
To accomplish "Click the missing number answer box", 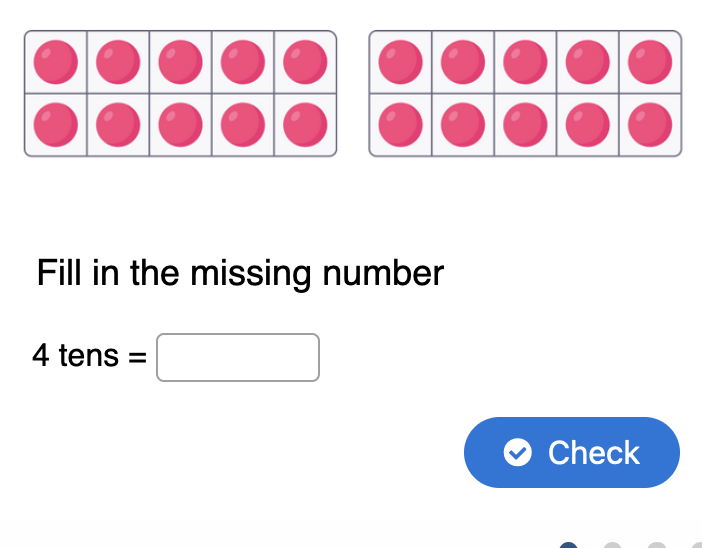I will point(238,357).
